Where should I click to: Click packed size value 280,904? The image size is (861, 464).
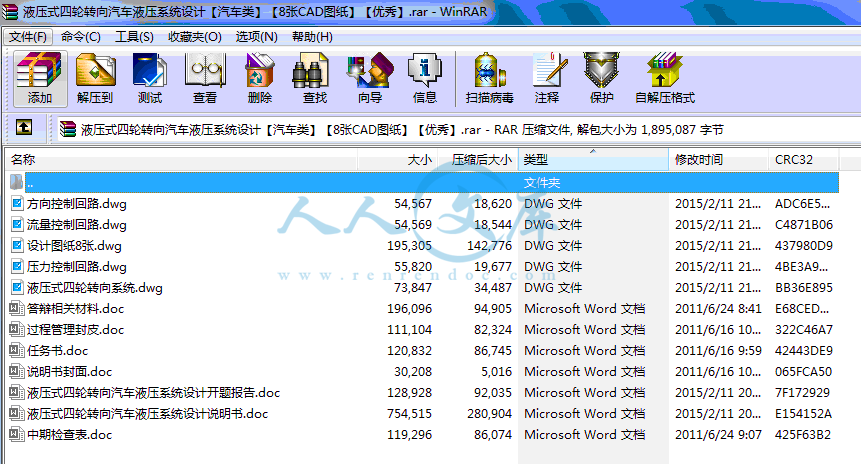point(489,413)
